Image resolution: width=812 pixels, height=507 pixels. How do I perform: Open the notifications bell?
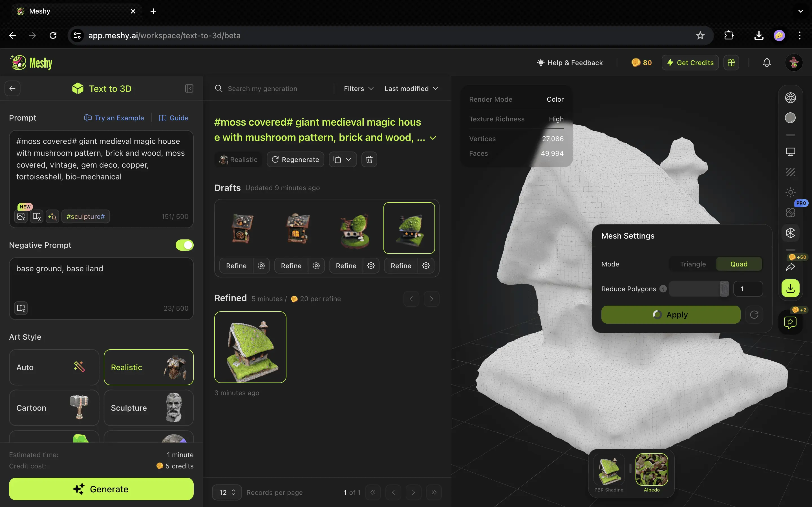(767, 62)
